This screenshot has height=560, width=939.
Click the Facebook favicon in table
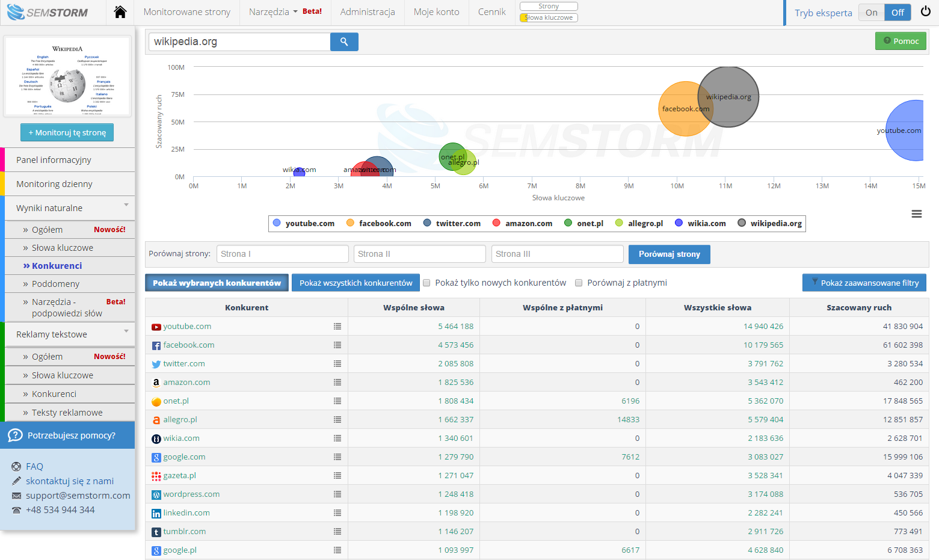pyautogui.click(x=156, y=346)
